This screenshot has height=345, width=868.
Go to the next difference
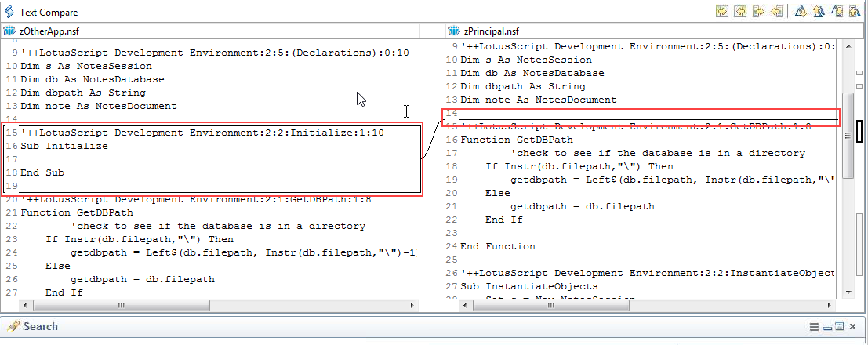802,12
